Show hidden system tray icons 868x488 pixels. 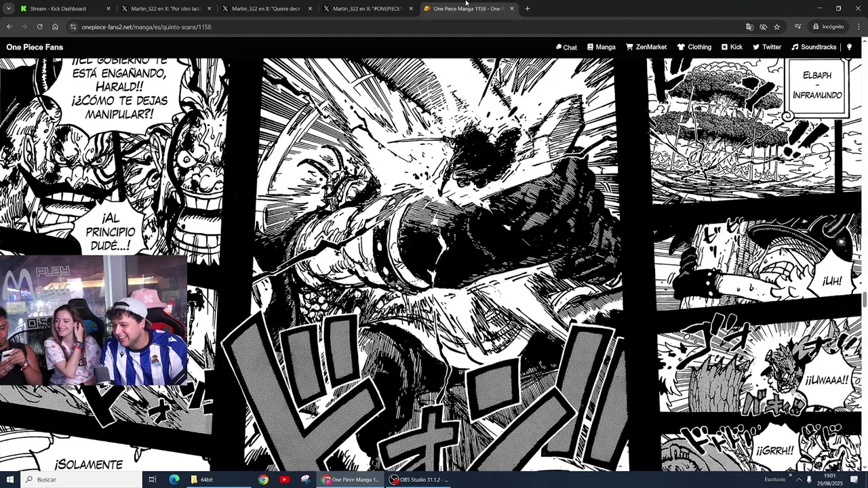[x=799, y=479]
